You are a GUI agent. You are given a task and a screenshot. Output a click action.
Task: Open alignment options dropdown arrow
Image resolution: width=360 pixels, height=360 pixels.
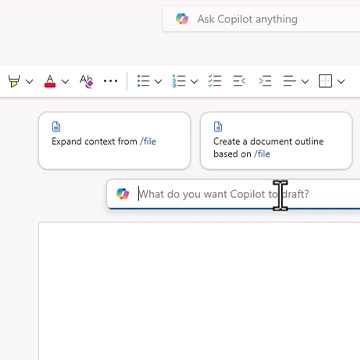click(305, 81)
